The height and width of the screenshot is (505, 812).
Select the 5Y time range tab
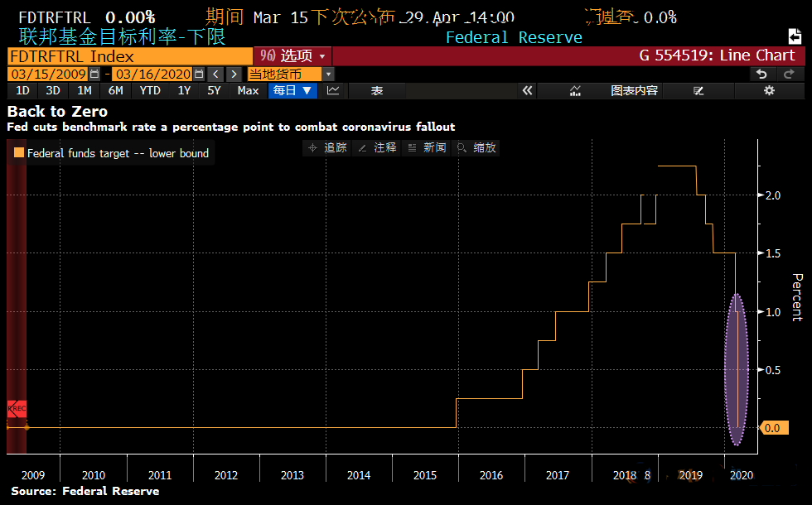point(214,90)
